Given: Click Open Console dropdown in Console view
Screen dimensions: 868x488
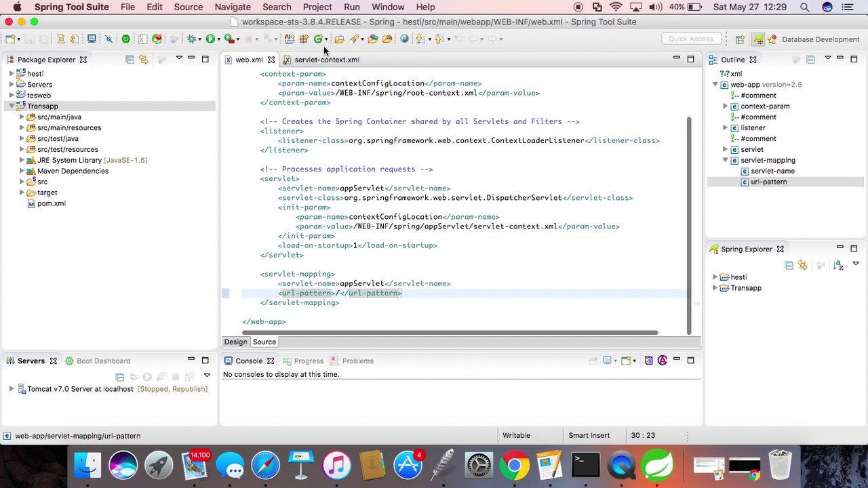Looking at the screenshot, I should [634, 361].
